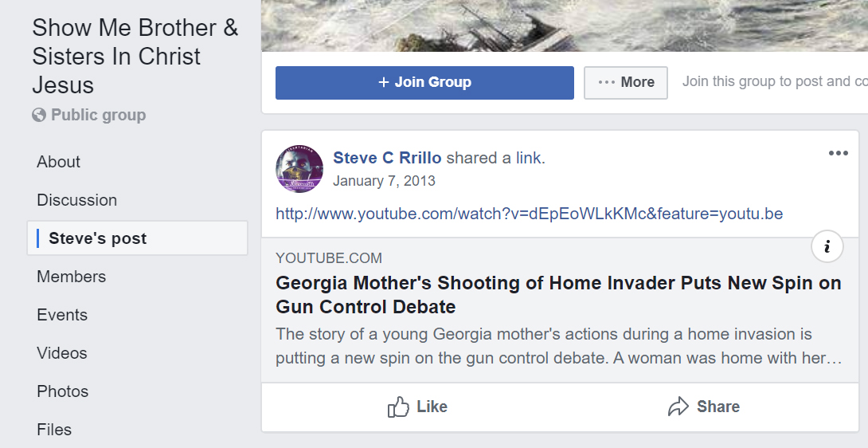Open the Files section
The image size is (868, 448).
pos(54,430)
